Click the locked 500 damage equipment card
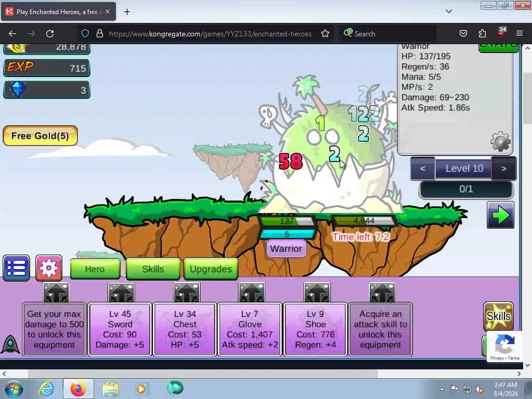This screenshot has width=532, height=399. tap(54, 329)
